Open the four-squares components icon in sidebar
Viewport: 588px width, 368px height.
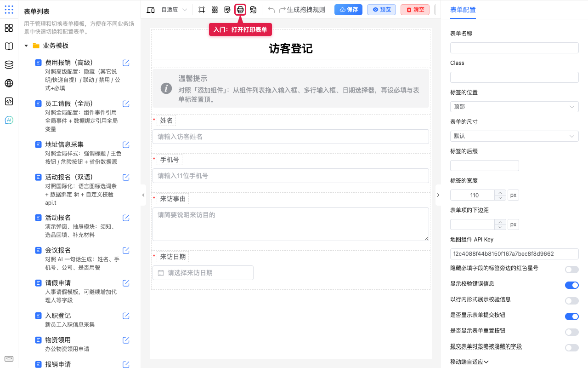pyautogui.click(x=9, y=28)
